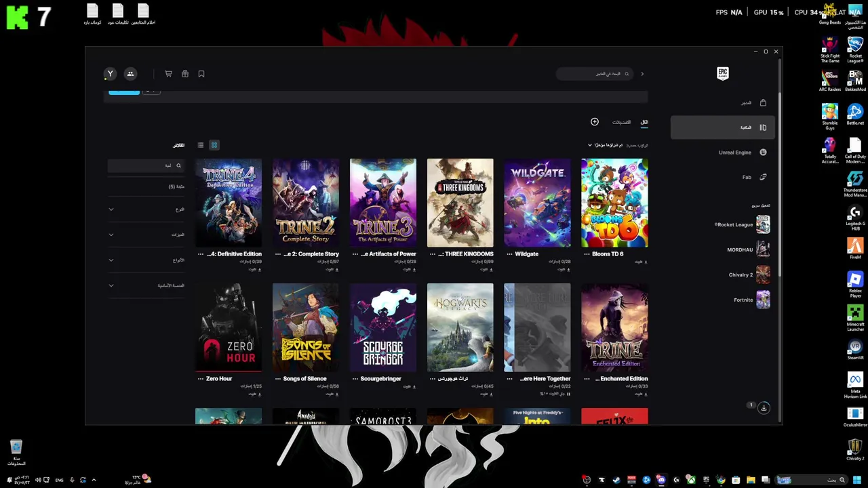The width and height of the screenshot is (868, 488).
Task: Click the library filter search field
Action: point(146,165)
